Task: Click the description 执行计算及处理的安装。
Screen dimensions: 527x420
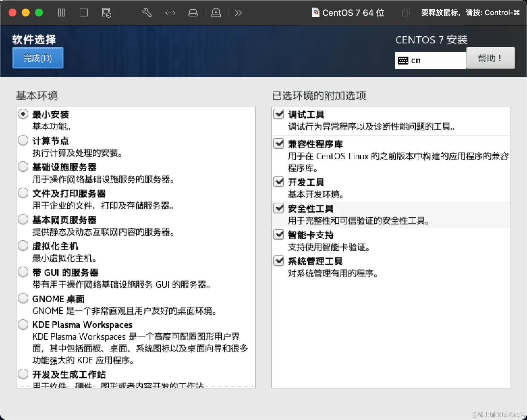Action: tap(77, 153)
